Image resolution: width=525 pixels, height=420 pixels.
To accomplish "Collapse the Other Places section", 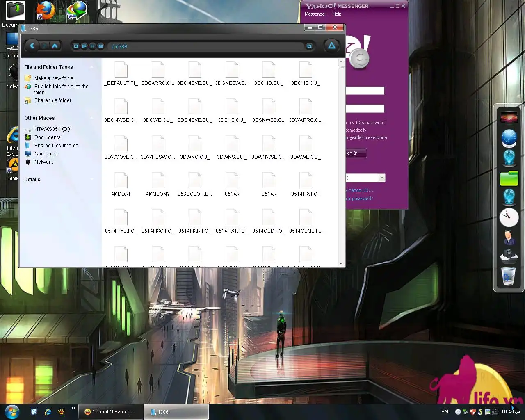I will click(92, 118).
